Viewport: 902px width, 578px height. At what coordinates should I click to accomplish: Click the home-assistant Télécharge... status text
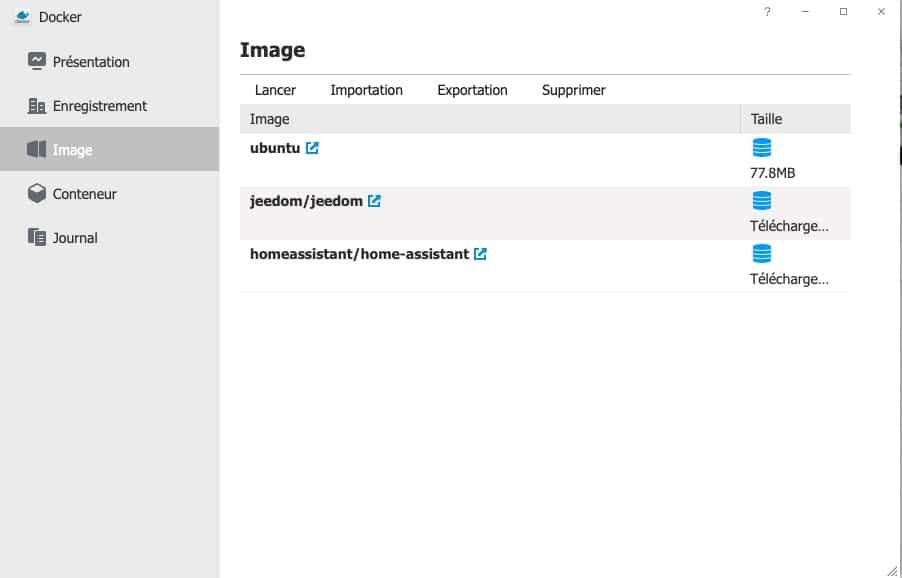(x=789, y=279)
